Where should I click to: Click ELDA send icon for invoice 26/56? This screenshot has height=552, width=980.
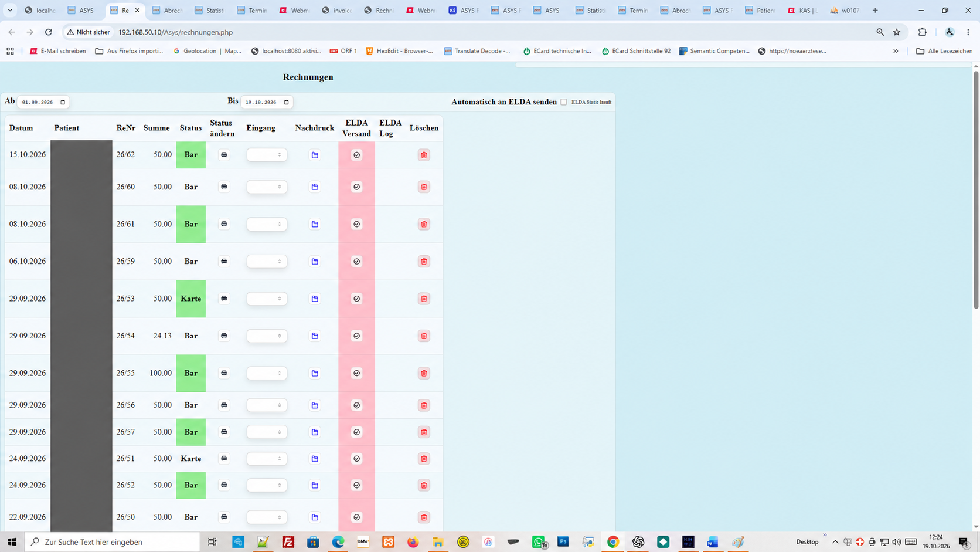(356, 405)
